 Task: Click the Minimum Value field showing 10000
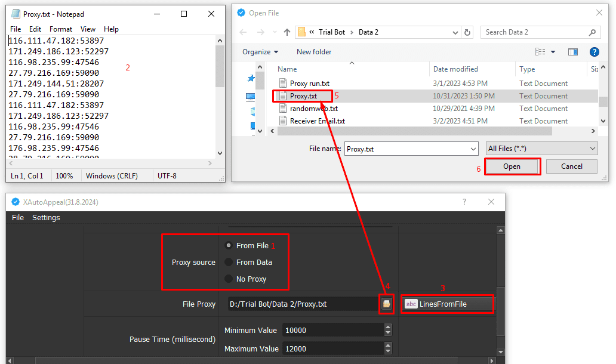coord(333,330)
